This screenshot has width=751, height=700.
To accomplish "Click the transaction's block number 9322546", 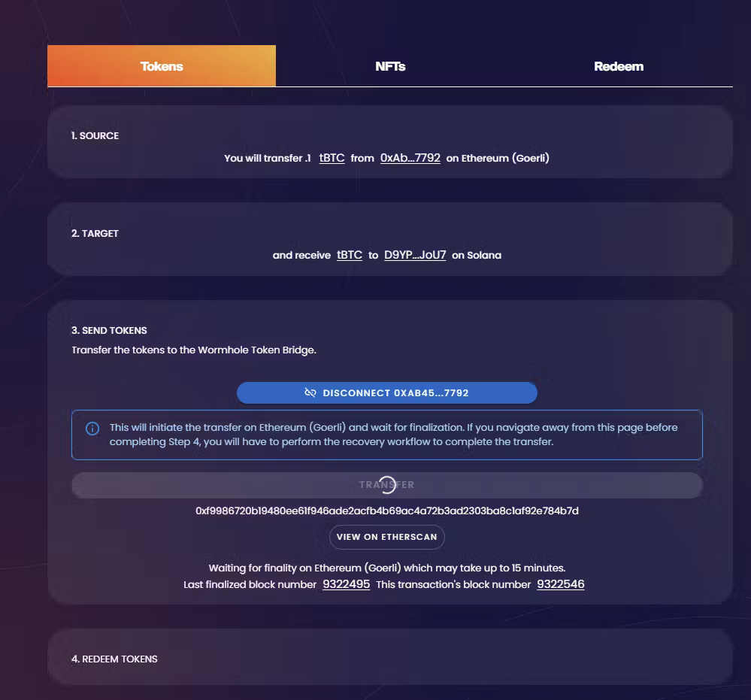I will (x=561, y=583).
